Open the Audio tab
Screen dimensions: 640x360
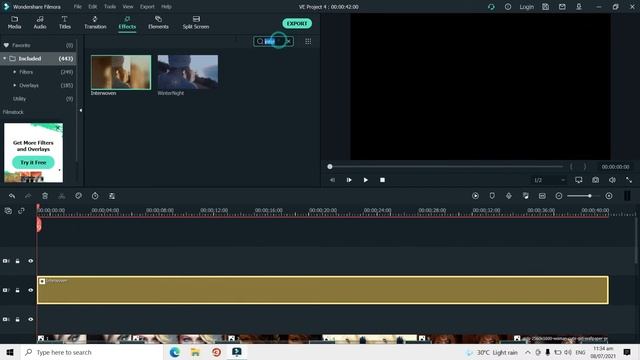(40, 22)
